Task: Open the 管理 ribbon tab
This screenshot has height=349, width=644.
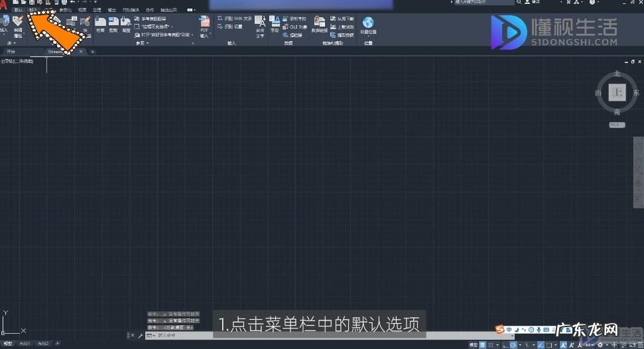Action: [x=97, y=10]
